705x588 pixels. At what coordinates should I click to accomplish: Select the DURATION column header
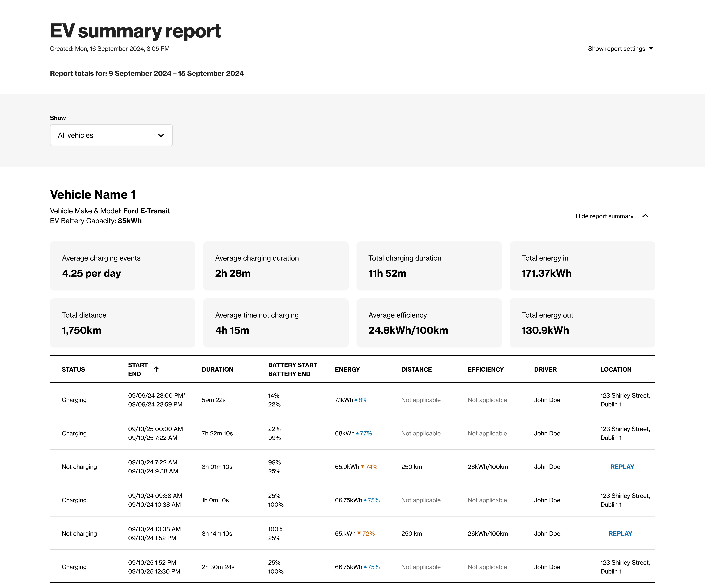[x=218, y=369]
